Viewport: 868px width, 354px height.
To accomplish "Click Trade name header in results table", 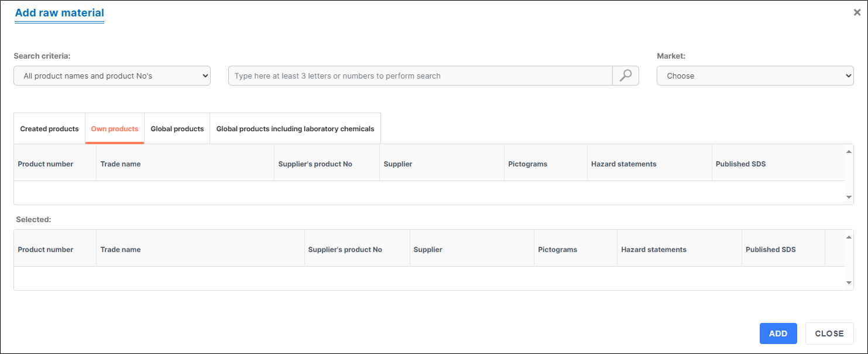I will 121,164.
